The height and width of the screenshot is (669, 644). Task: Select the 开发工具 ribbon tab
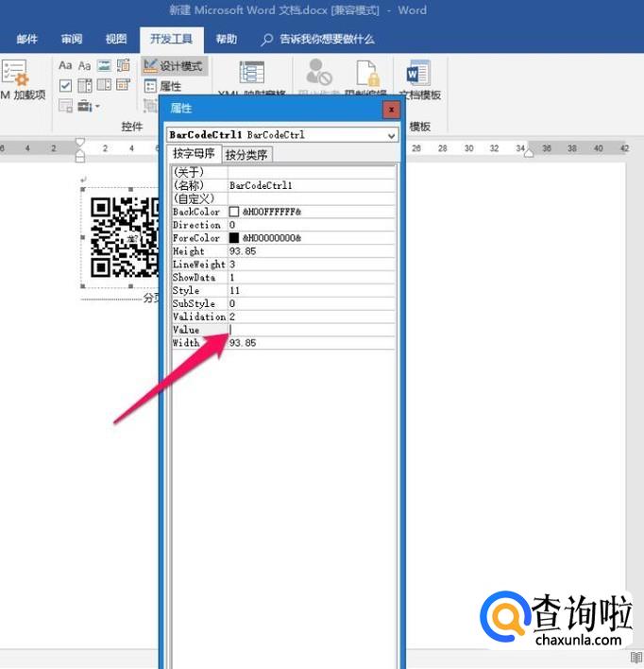coord(172,40)
